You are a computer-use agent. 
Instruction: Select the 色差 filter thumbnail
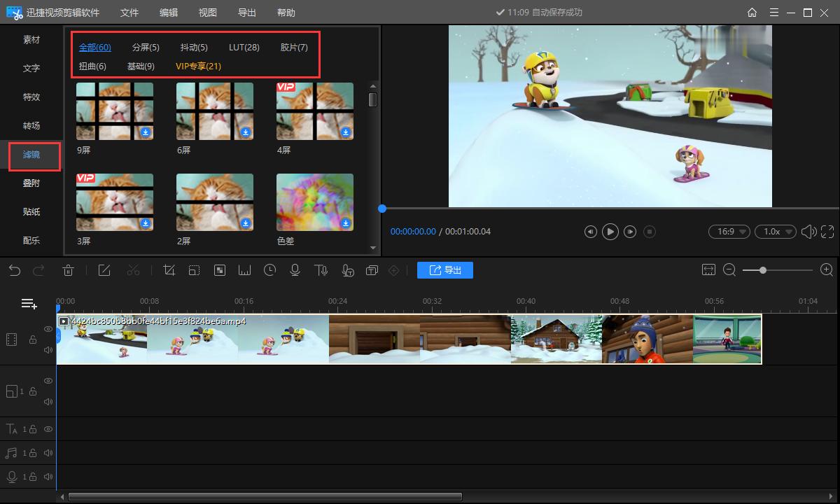[x=315, y=202]
